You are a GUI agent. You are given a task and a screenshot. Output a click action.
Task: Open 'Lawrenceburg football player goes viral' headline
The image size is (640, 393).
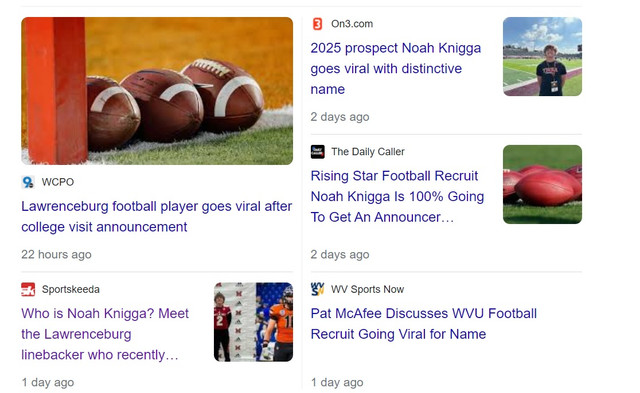tap(157, 217)
